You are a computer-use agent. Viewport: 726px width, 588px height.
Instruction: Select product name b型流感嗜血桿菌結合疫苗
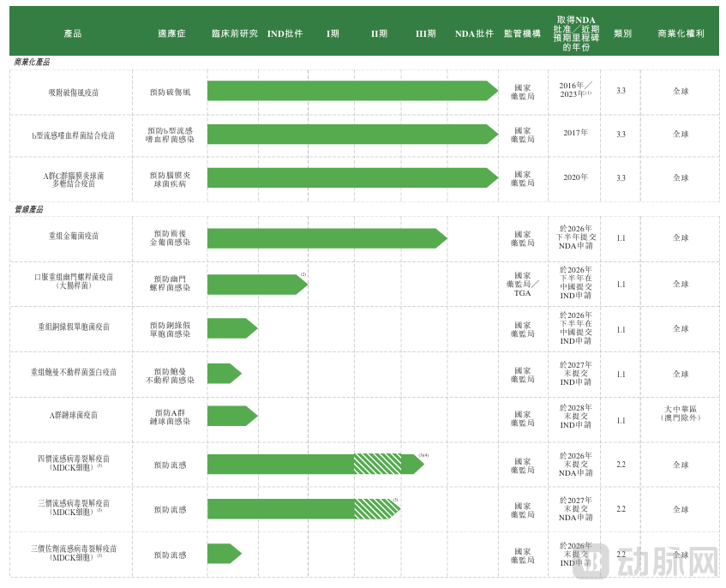[x=73, y=135]
